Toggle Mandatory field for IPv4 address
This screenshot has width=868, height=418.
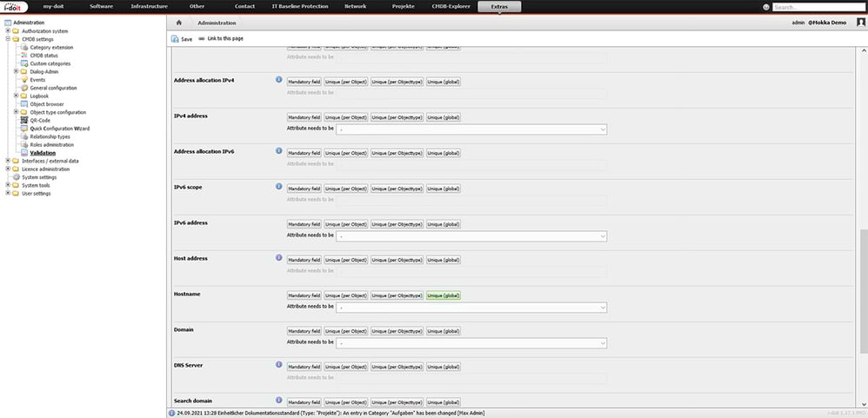(304, 117)
